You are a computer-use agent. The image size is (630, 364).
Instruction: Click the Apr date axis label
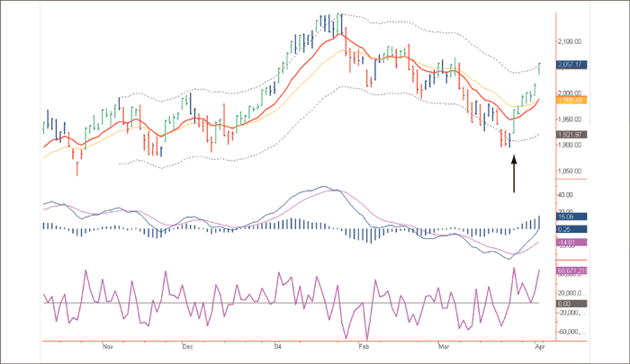point(538,346)
